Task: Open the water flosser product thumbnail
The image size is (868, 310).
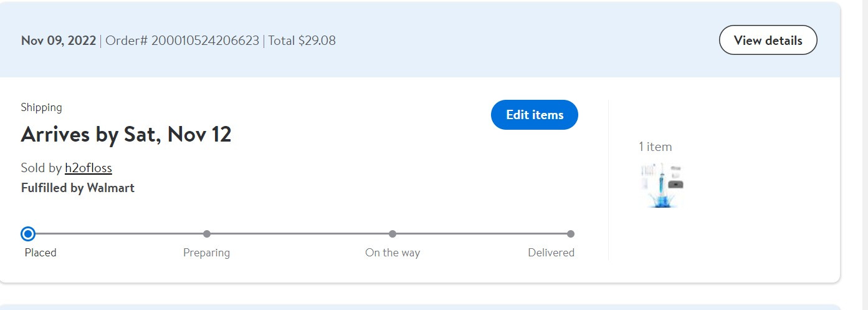Action: pos(662,185)
